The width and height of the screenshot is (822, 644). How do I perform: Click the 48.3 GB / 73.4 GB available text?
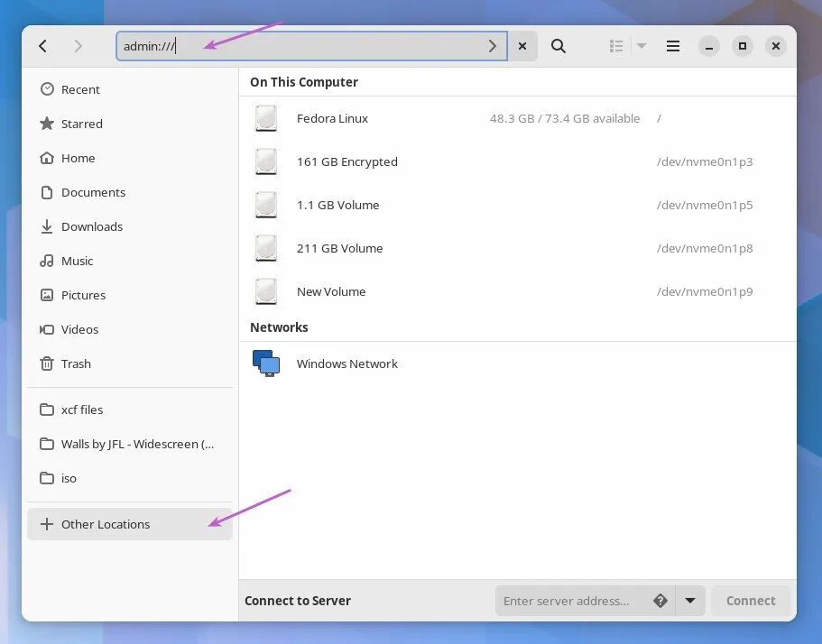[565, 118]
